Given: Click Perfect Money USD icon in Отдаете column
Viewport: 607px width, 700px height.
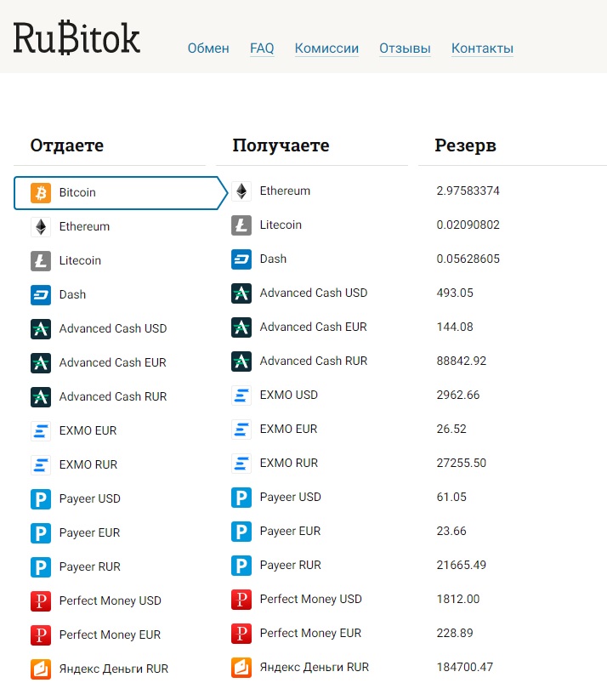Looking at the screenshot, I should (41, 600).
